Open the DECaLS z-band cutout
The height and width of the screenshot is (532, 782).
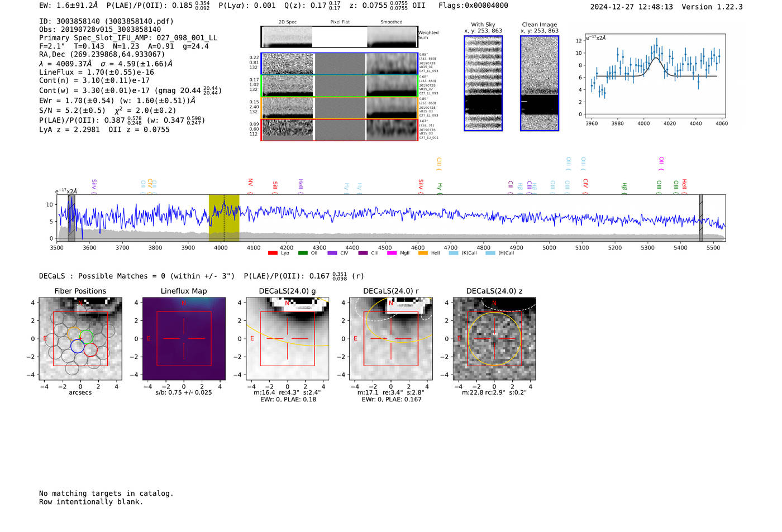tap(494, 338)
